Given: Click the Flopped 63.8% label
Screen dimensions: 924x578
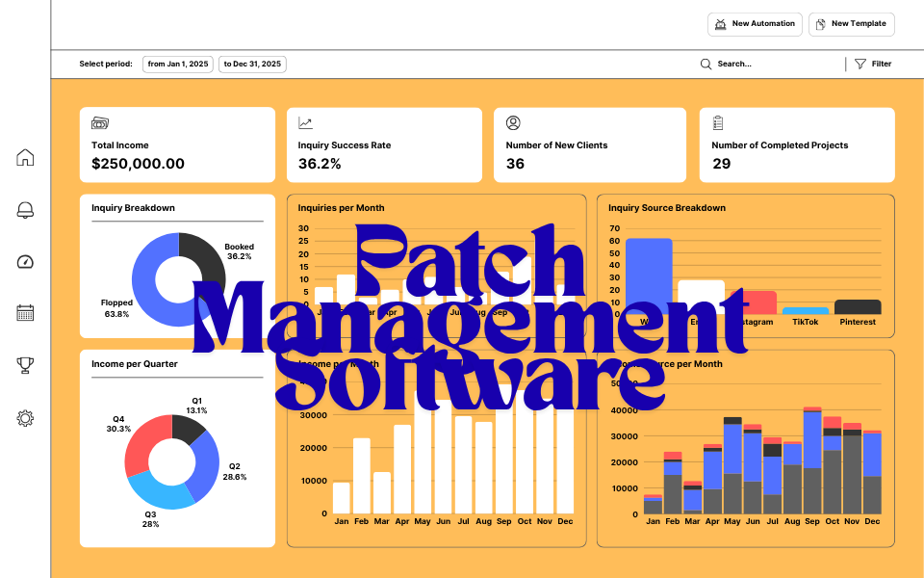Looking at the screenshot, I should click(x=116, y=308).
